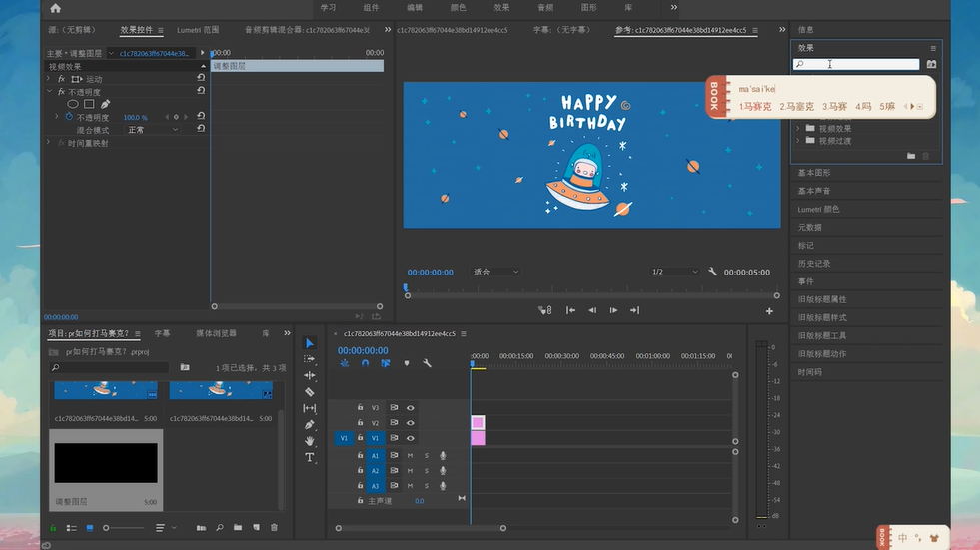Select the Hand tool
This screenshot has height=550, width=980.
(x=310, y=441)
